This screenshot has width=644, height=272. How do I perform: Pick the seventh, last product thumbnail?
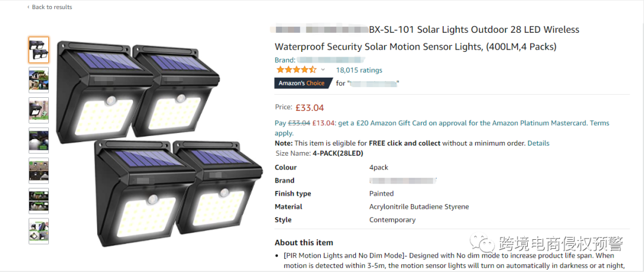pyautogui.click(x=39, y=231)
